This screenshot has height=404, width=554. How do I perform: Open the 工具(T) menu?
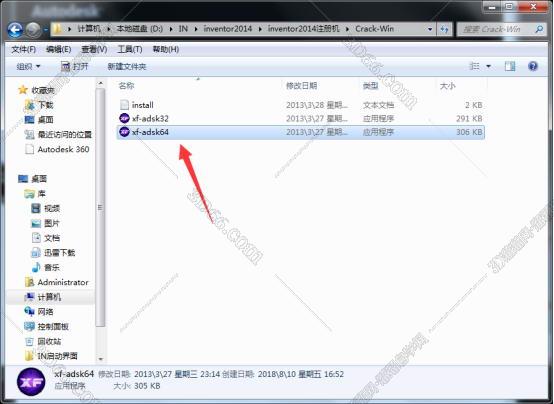click(x=130, y=49)
